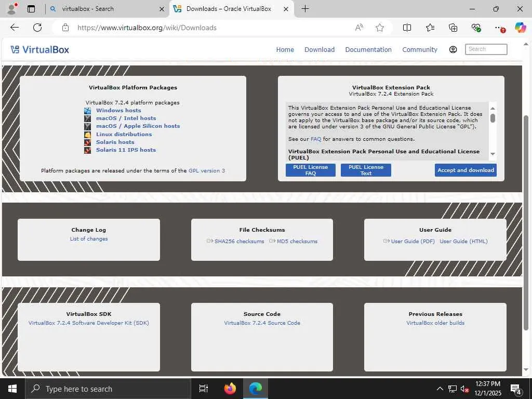Click the Windows hosts icon
532x399 pixels.
pos(87,111)
